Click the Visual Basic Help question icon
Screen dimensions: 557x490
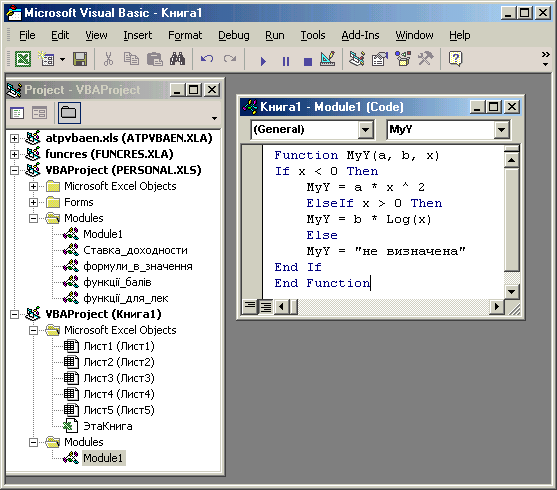coord(455,59)
